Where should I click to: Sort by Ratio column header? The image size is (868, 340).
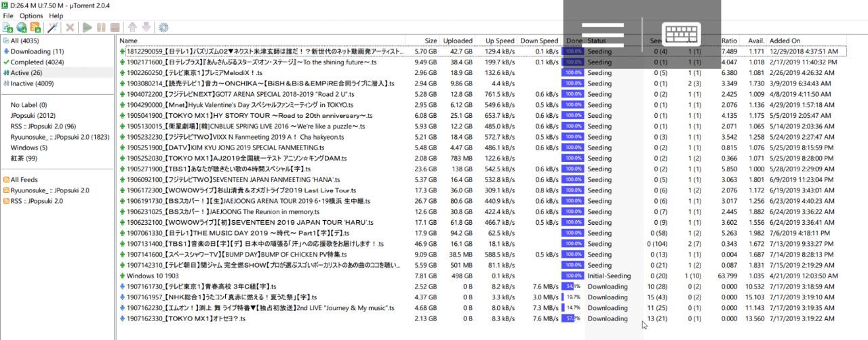pyautogui.click(x=730, y=41)
